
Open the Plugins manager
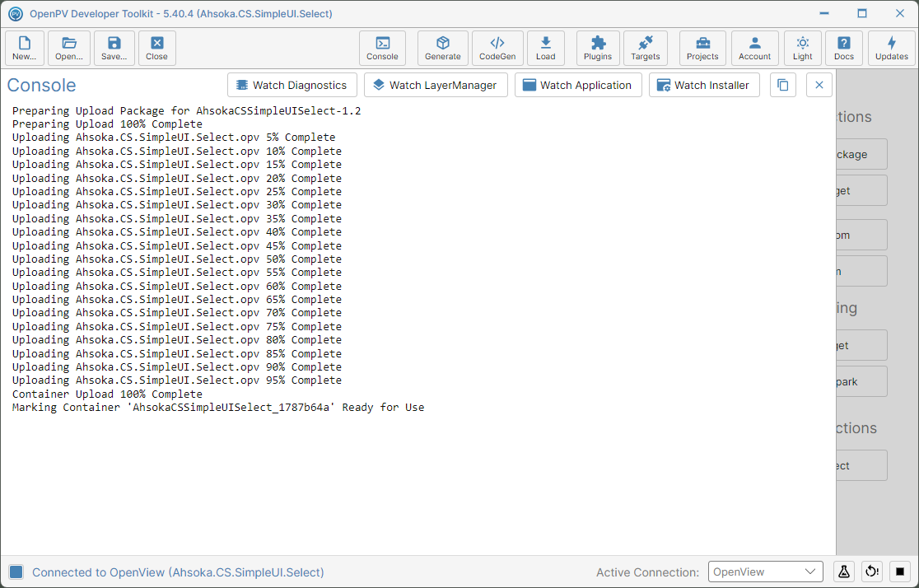(x=598, y=48)
